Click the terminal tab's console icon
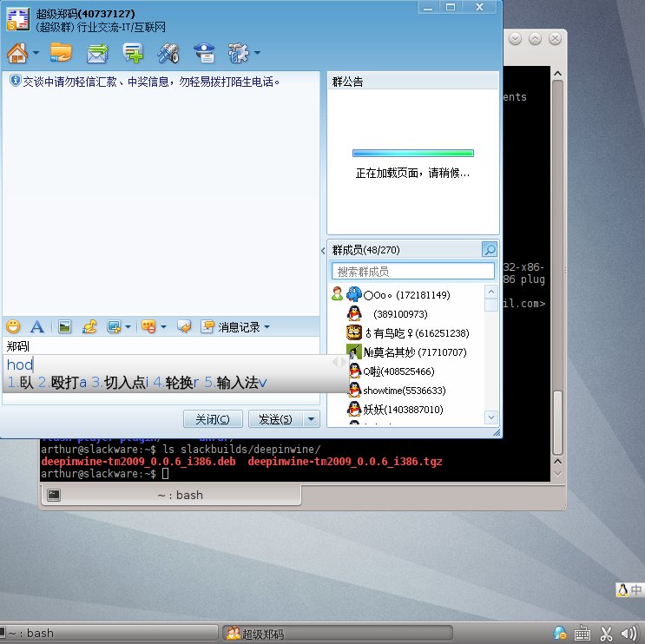Image resolution: width=645 pixels, height=644 pixels. [x=54, y=495]
